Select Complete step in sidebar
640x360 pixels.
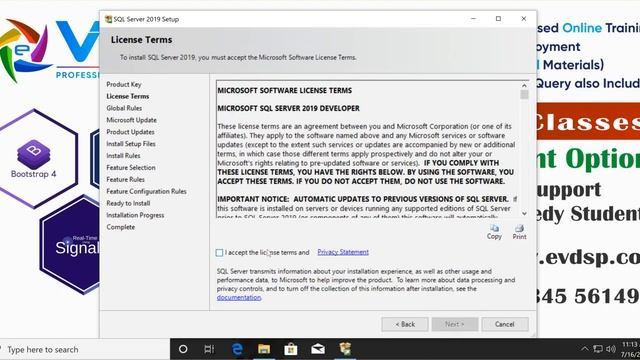(x=120, y=227)
